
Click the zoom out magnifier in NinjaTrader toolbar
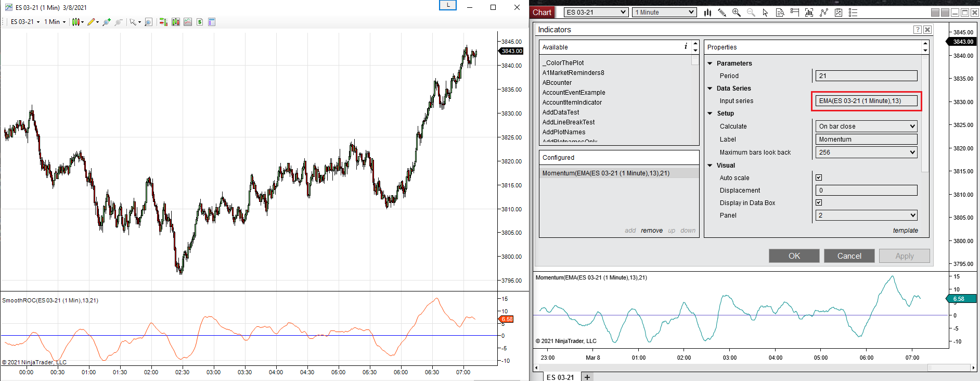tap(751, 12)
